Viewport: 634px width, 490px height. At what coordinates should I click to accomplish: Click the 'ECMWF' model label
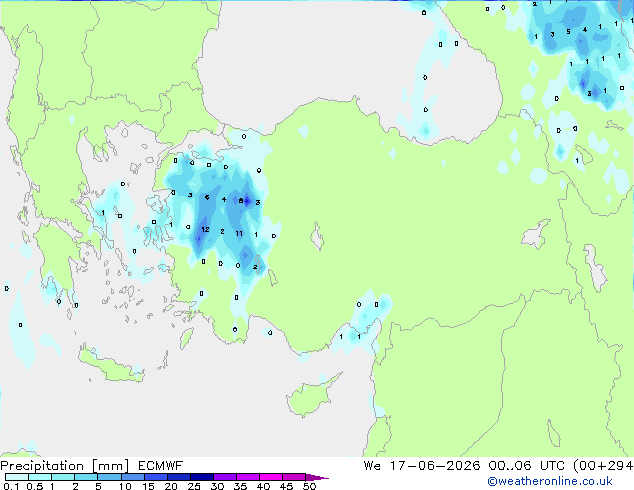(x=161, y=466)
